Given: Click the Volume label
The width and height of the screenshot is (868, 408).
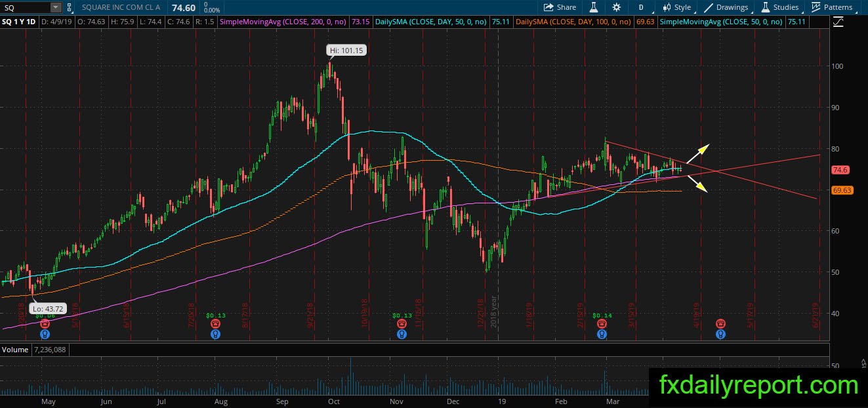Looking at the screenshot, I should (x=15, y=350).
